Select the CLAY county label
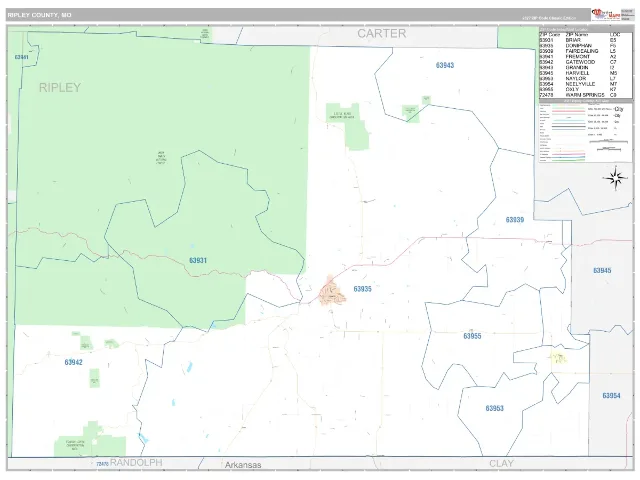The image size is (640, 480). click(x=501, y=464)
